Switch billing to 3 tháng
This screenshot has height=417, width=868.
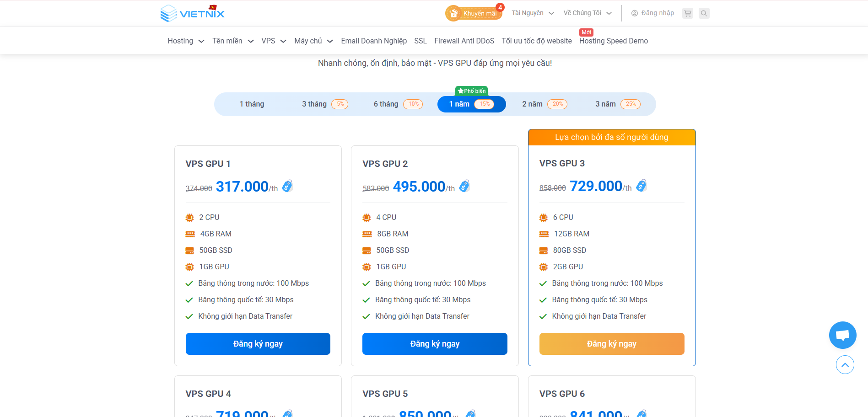324,104
